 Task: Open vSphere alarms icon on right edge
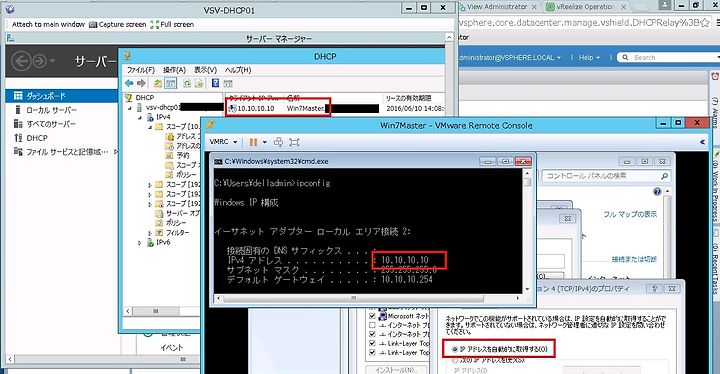[715, 76]
